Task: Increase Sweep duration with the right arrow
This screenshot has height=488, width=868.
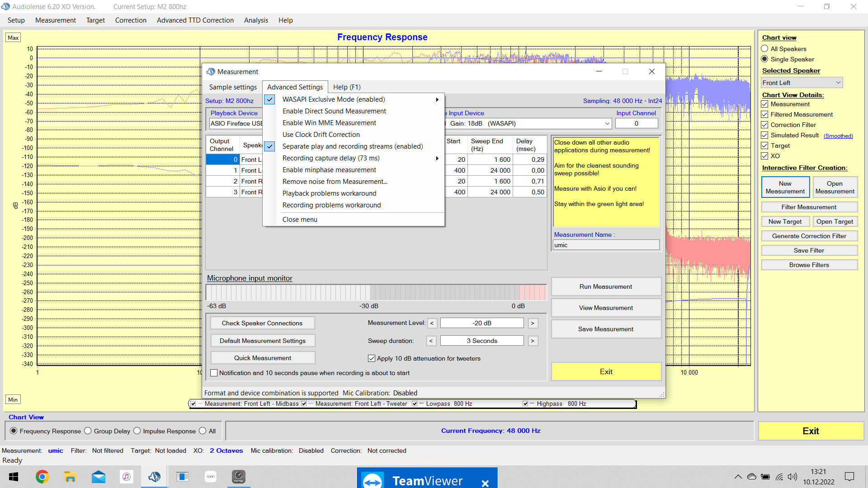Action: tap(533, 341)
